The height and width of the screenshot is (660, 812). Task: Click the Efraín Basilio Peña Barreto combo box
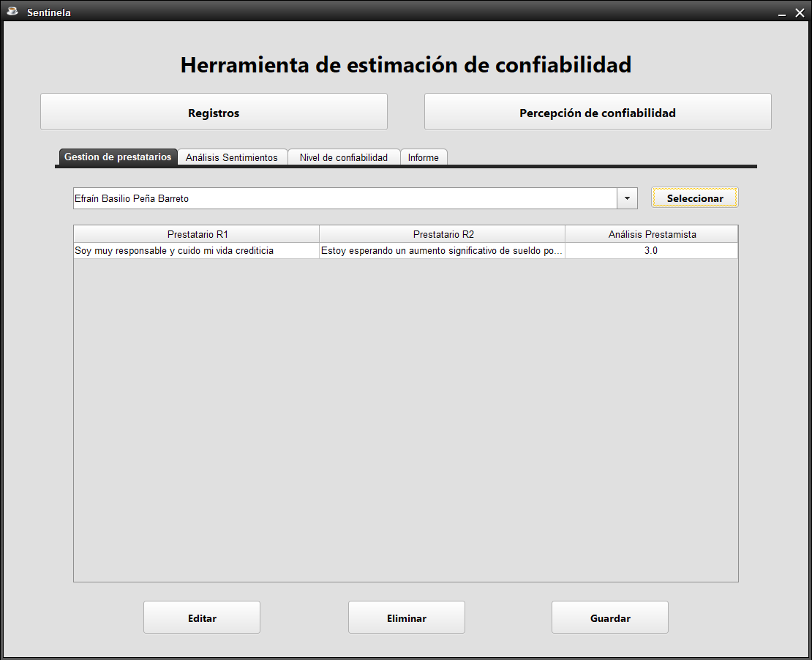[345, 198]
